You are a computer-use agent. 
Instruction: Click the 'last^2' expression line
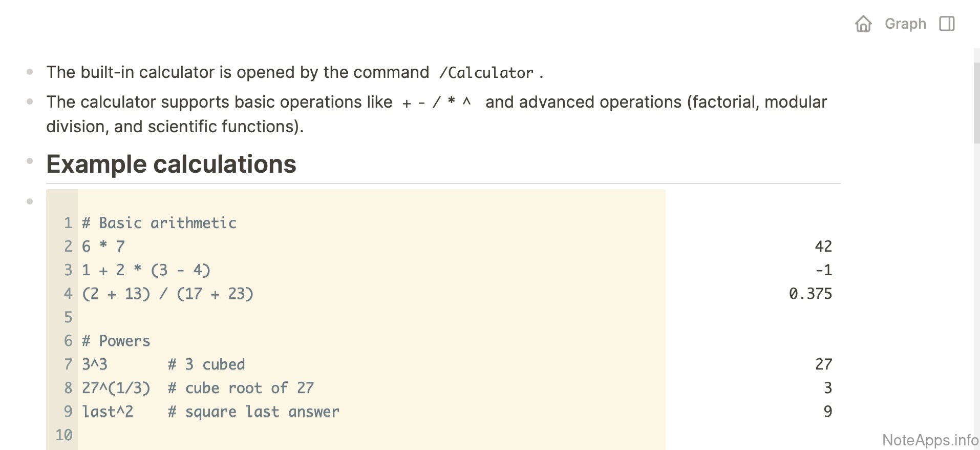click(108, 412)
